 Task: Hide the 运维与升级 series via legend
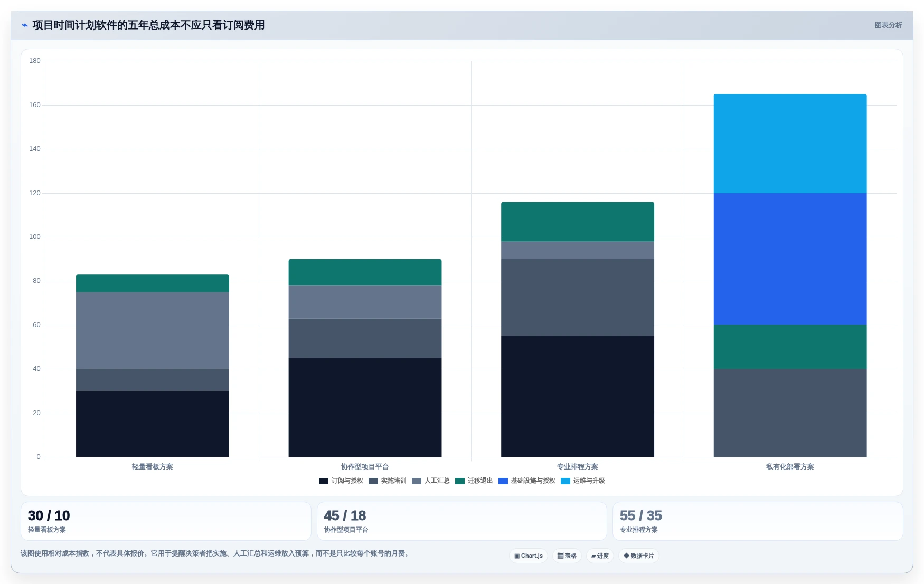pos(583,481)
